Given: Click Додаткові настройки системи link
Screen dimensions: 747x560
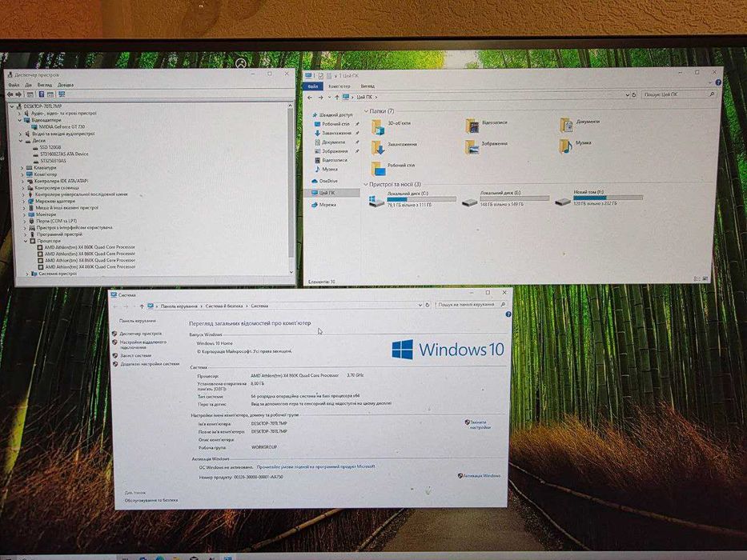Looking at the screenshot, I should click(x=150, y=364).
